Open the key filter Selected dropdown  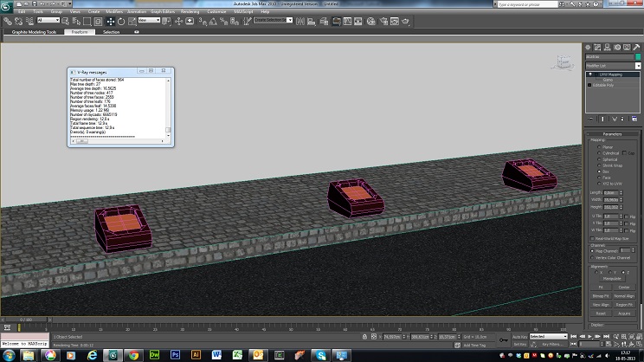pyautogui.click(x=548, y=337)
